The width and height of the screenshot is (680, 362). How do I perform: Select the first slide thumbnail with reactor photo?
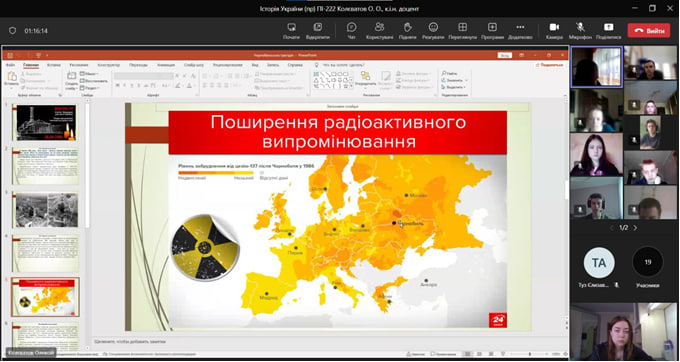(46, 122)
